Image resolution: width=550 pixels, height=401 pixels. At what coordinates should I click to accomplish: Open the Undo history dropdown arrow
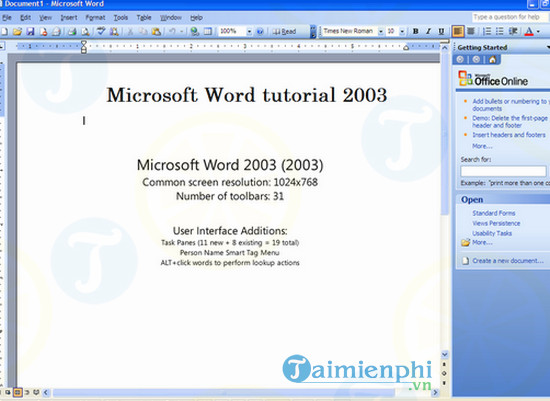point(182,32)
